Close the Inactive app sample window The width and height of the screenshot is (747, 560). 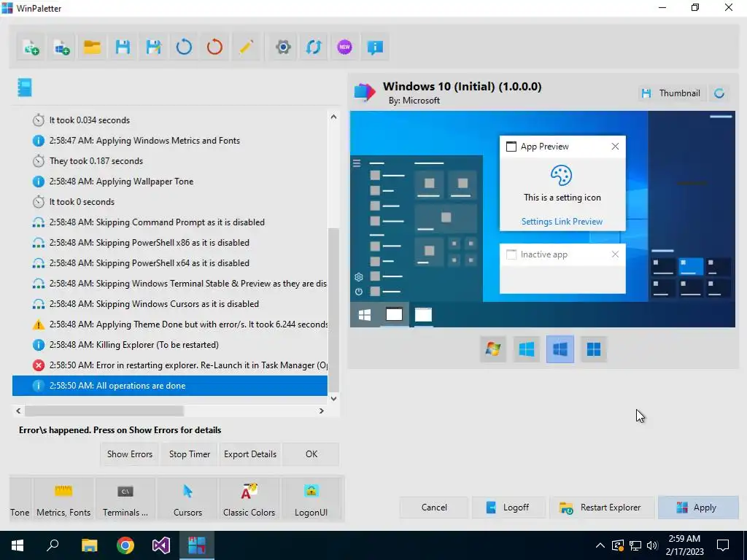pyautogui.click(x=615, y=254)
